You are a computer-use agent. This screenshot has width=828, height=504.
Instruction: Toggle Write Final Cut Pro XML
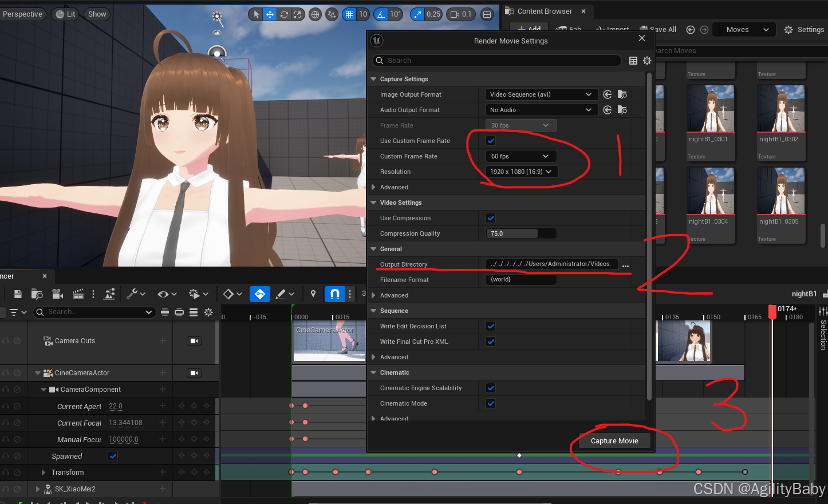click(491, 342)
